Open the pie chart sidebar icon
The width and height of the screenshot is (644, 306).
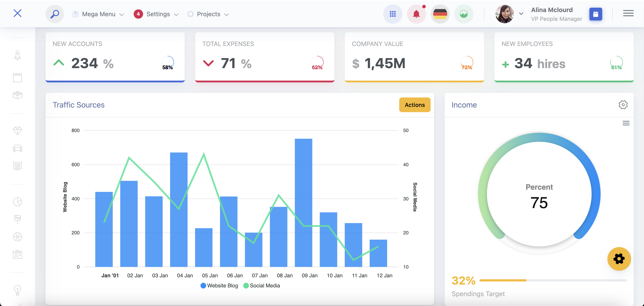tap(17, 202)
